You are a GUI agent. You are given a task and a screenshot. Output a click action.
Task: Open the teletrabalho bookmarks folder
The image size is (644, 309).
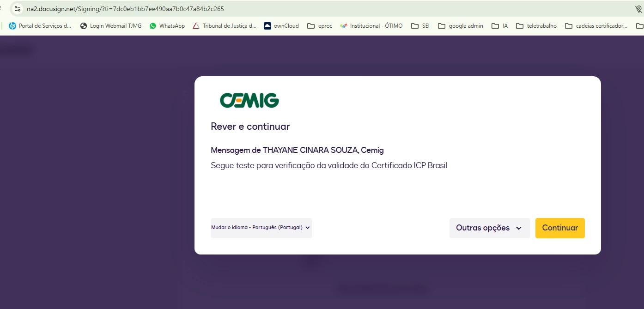[x=536, y=26]
